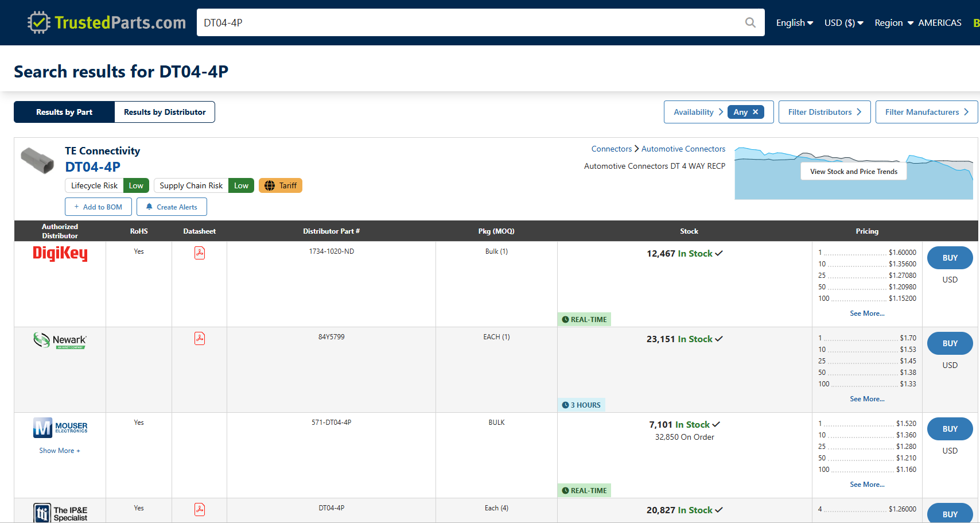Open the TTI datasheet PDF icon
Image resolution: width=980 pixels, height=523 pixels.
(x=200, y=509)
